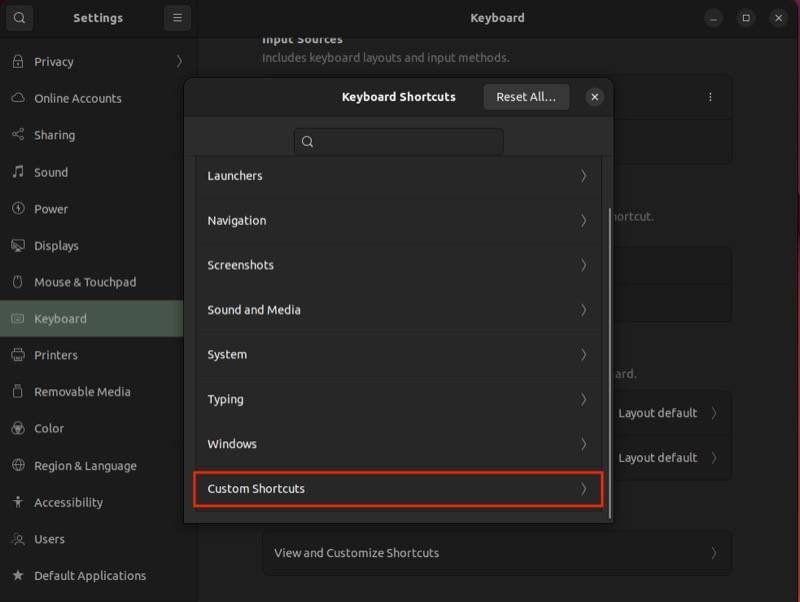This screenshot has width=800, height=602.
Task: Click the Sound speaker icon in sidebar
Action: (17, 172)
